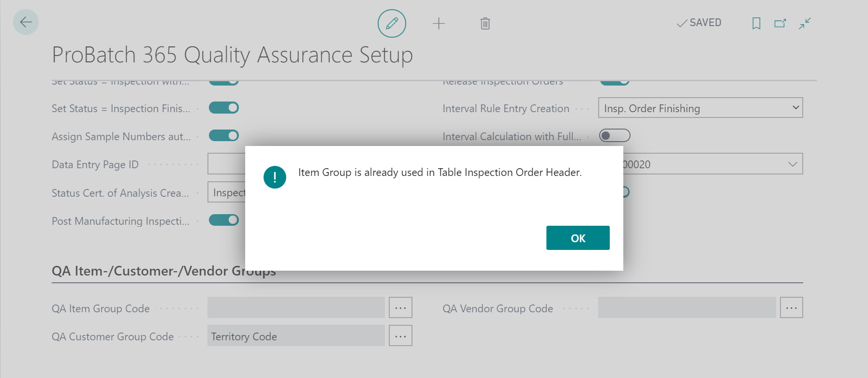Screen dimensions: 868x378
Task: Click the QA Vendor Group Code field
Action: pyautogui.click(x=687, y=307)
